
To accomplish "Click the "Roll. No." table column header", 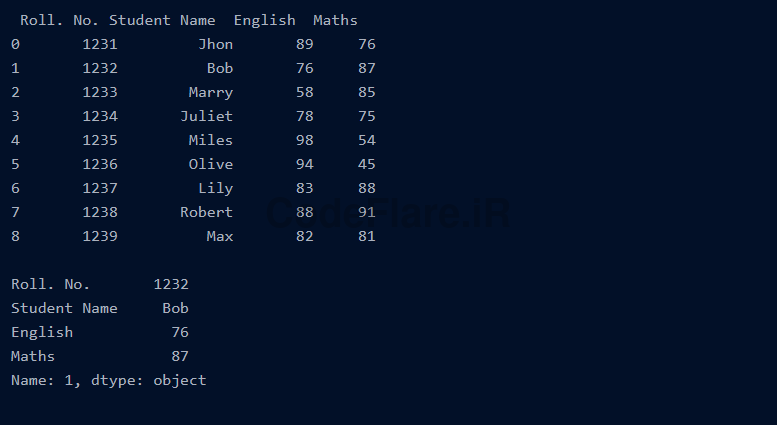I will point(60,20).
